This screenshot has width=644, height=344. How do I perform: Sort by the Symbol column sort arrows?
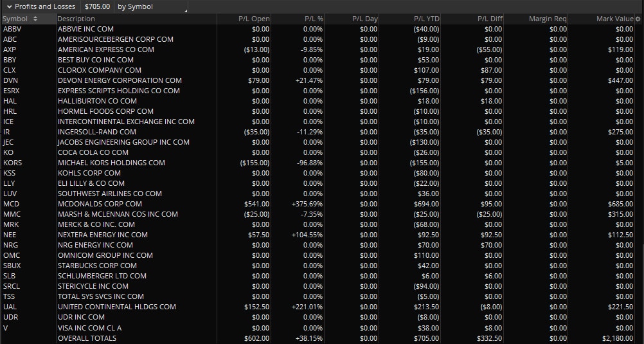(x=35, y=19)
